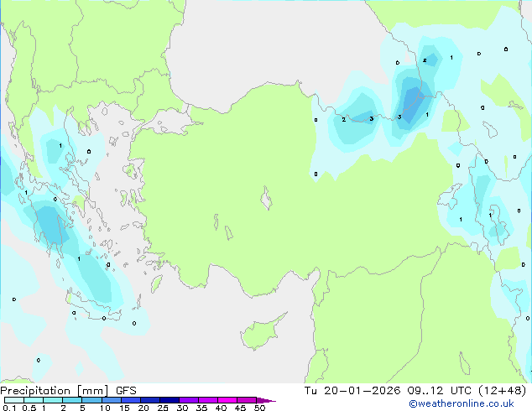Click the 'Precipitation [mm] GFS' title
Screen dimensions: 532x411
tap(68, 391)
